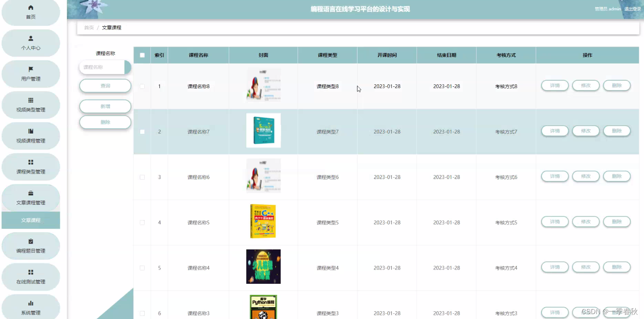
Task: Expand 文章课程管理 sidebar menu
Action: (x=31, y=198)
